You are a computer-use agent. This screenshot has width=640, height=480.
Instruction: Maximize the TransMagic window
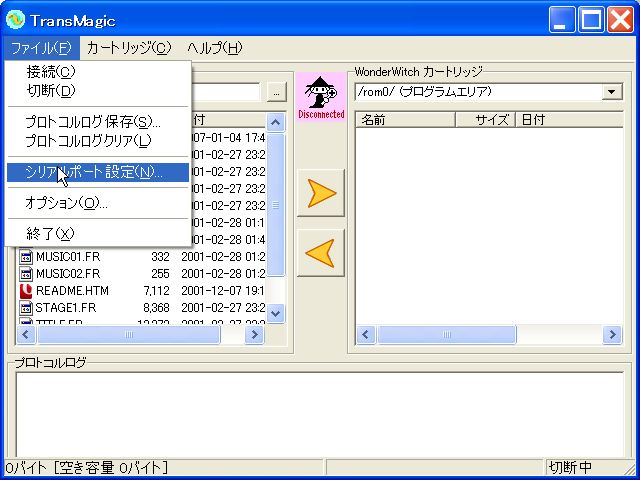(591, 19)
